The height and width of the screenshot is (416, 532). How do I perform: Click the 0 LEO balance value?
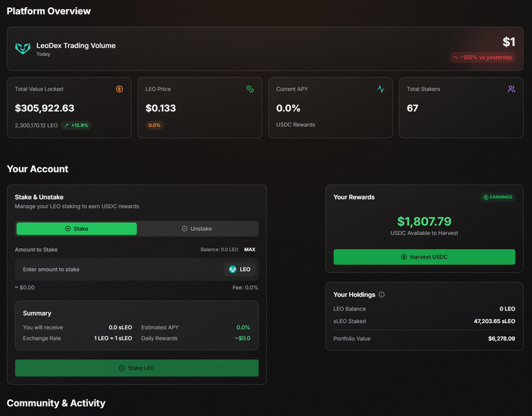(x=507, y=309)
